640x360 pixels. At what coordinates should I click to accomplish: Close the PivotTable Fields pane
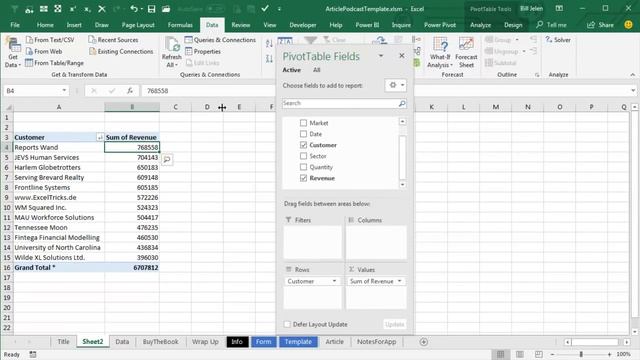[x=402, y=56]
